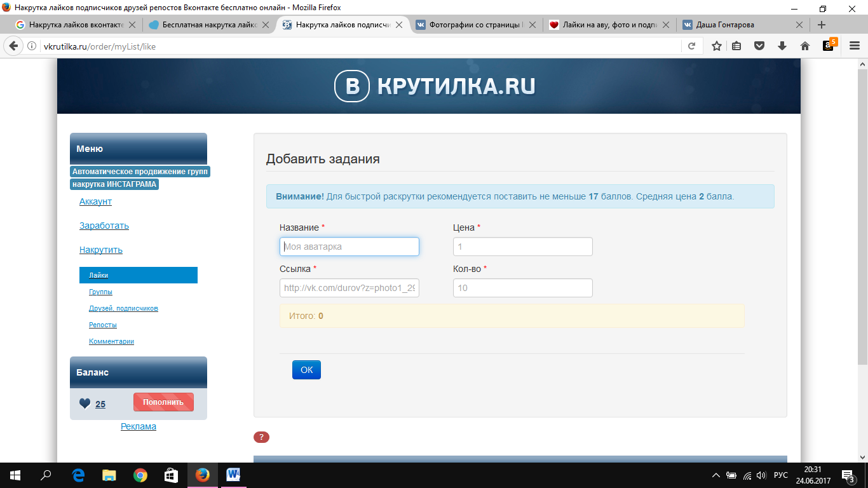Go back with the browser back arrow

pyautogui.click(x=13, y=46)
